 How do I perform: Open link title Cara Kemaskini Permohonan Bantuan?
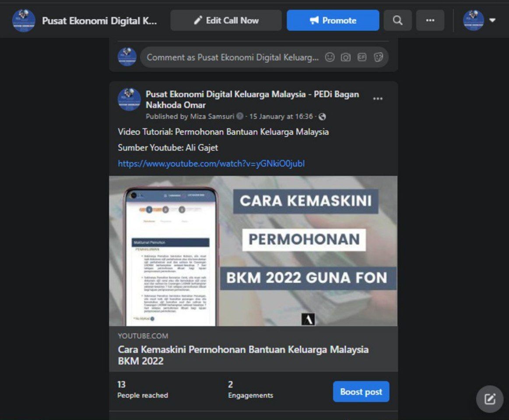coord(243,355)
